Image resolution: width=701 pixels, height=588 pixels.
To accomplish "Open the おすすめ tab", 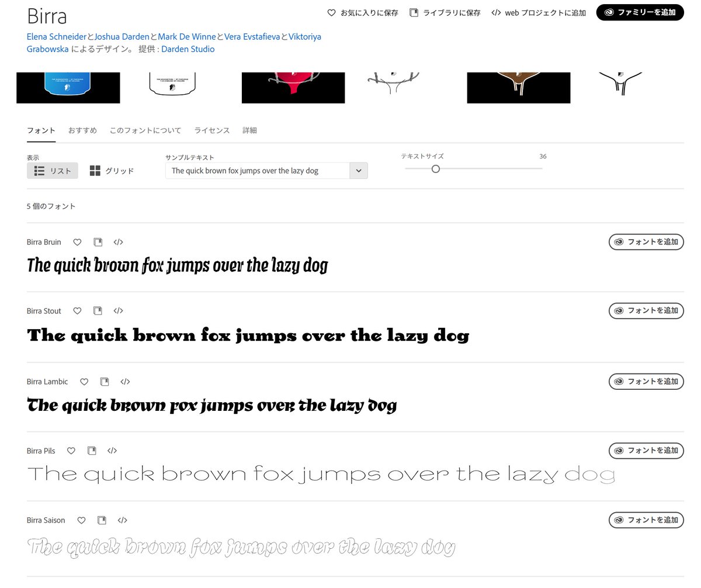I will (x=82, y=130).
